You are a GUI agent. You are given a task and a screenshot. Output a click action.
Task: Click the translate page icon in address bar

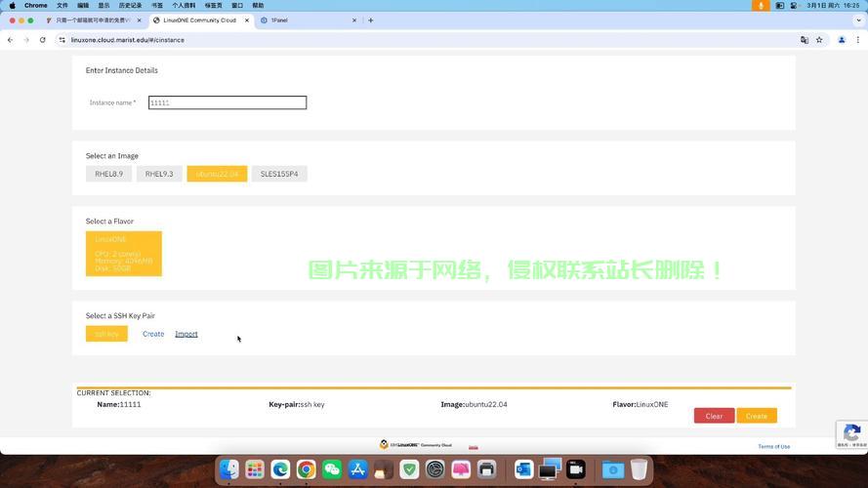tap(805, 40)
